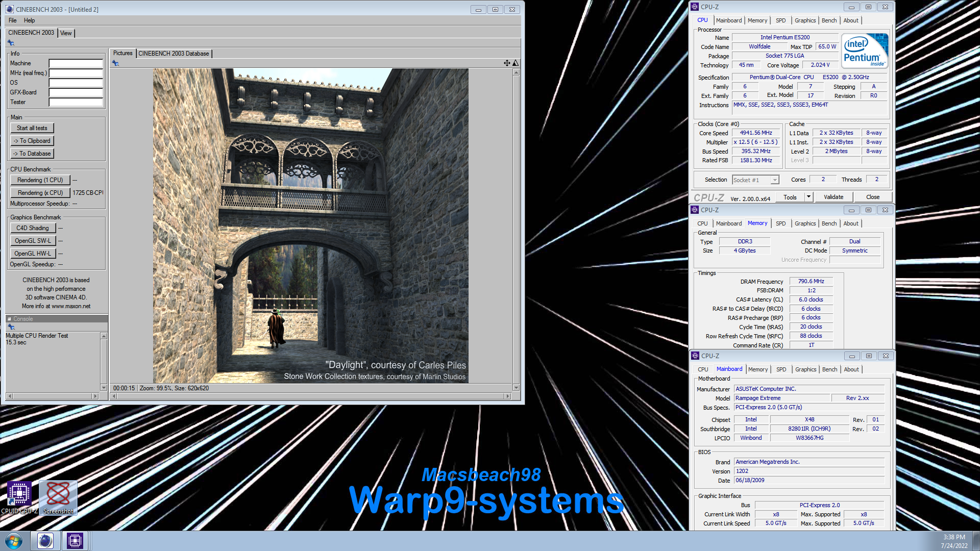Click the CAS# Latency 6.0 clocks value

click(x=811, y=300)
